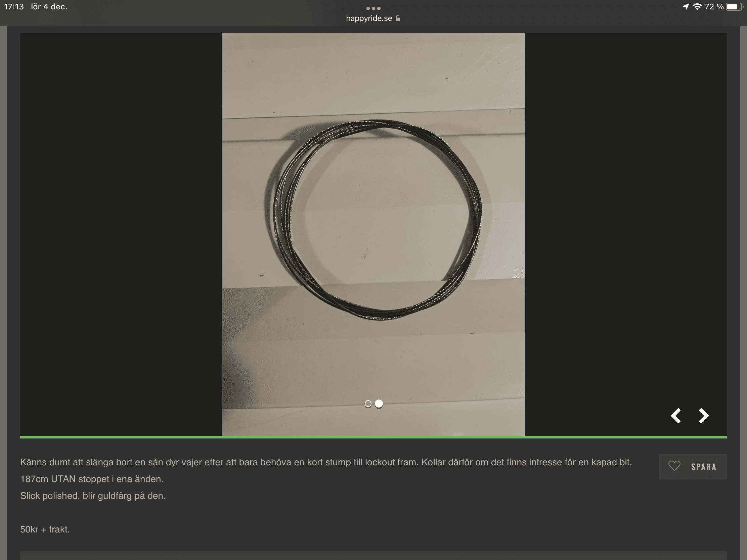Click the '187cm UTAN stoppet i ena änden.' line

click(x=92, y=479)
